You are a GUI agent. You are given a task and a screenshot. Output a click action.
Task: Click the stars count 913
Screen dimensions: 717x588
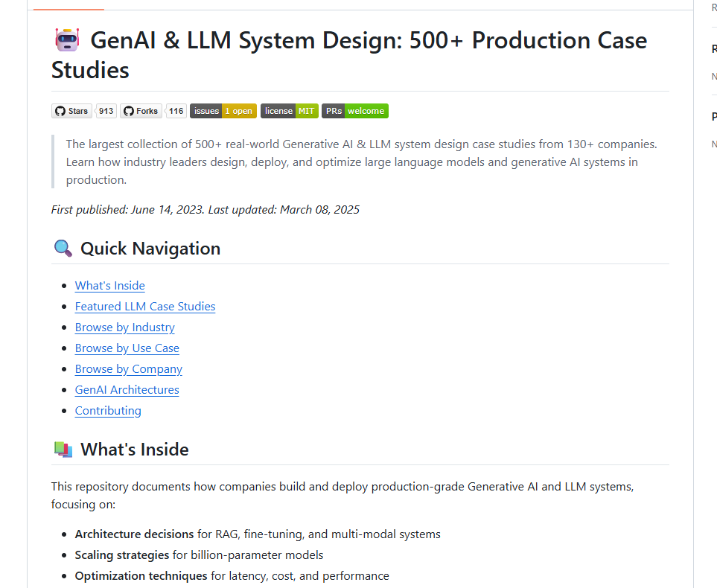tap(106, 111)
